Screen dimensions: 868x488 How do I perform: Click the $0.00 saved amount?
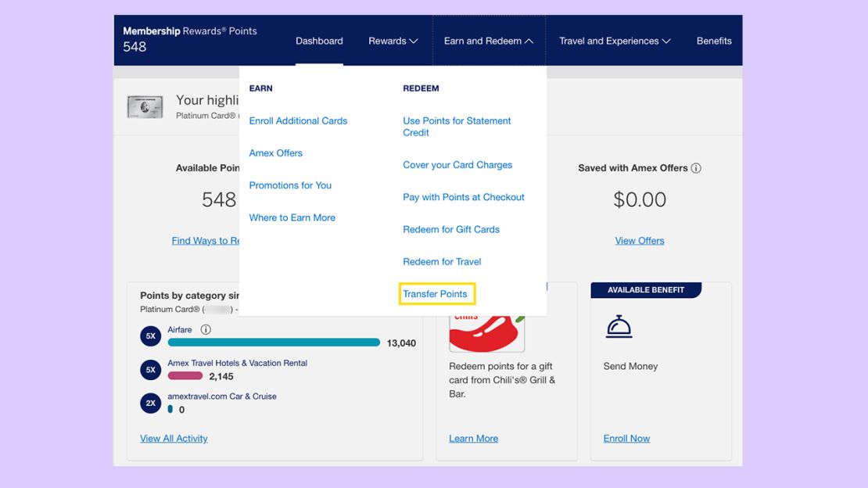coord(640,199)
